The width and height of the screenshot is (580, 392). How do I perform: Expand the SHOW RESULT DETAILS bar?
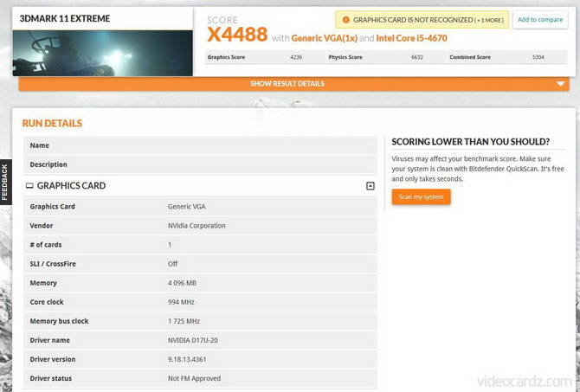click(x=287, y=84)
